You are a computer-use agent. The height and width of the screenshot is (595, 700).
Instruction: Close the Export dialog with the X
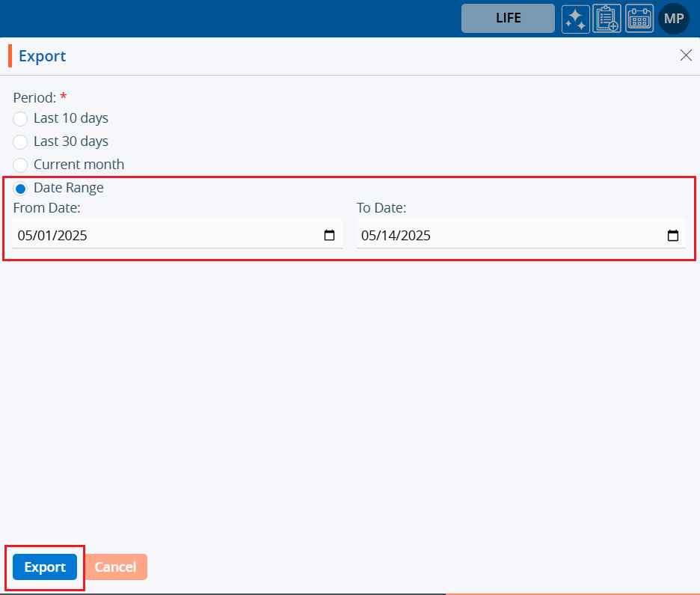point(685,55)
